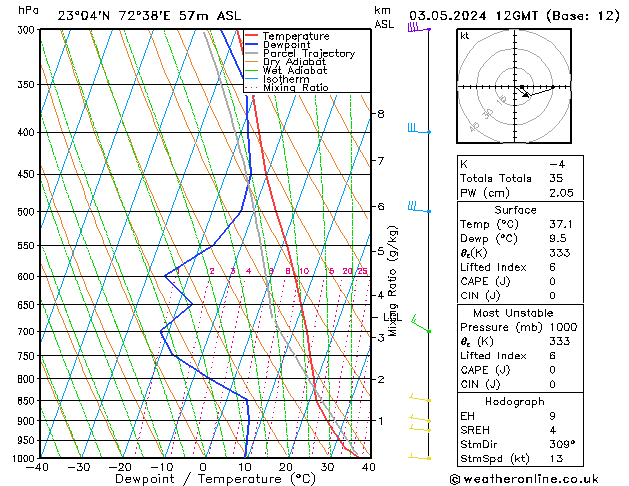Click the SREH value 4

[x=552, y=430]
